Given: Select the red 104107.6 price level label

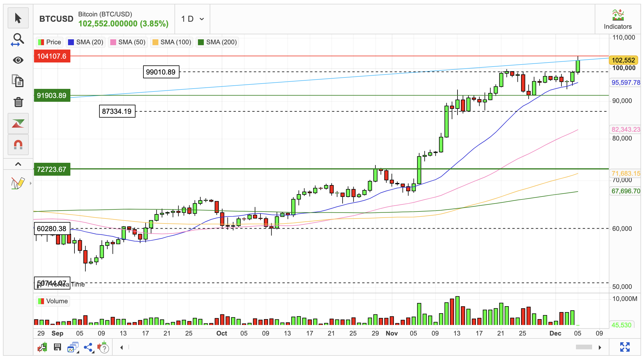Looking at the screenshot, I should (52, 56).
